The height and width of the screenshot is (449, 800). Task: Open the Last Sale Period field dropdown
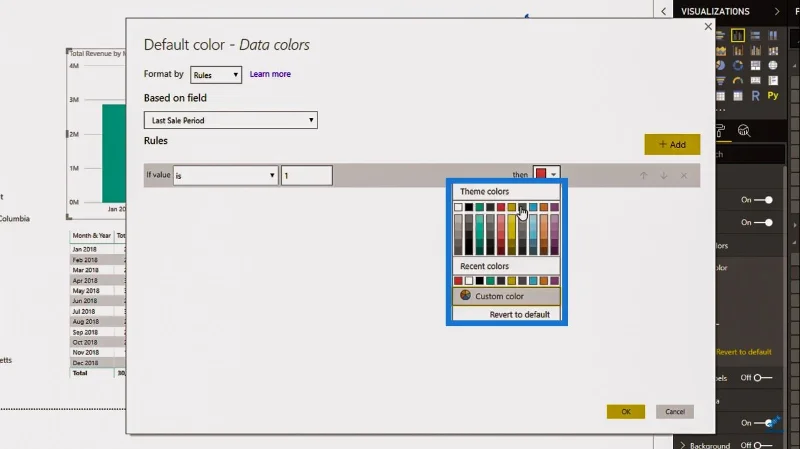[231, 120]
